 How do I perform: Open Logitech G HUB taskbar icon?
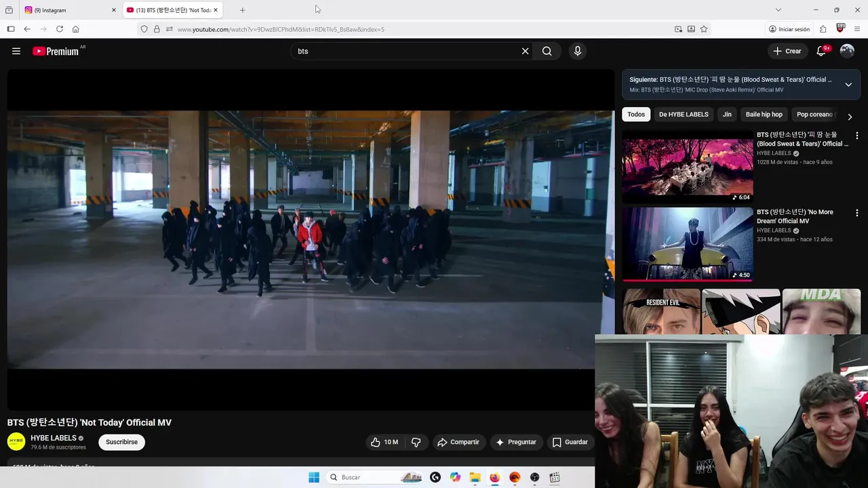[x=435, y=477]
